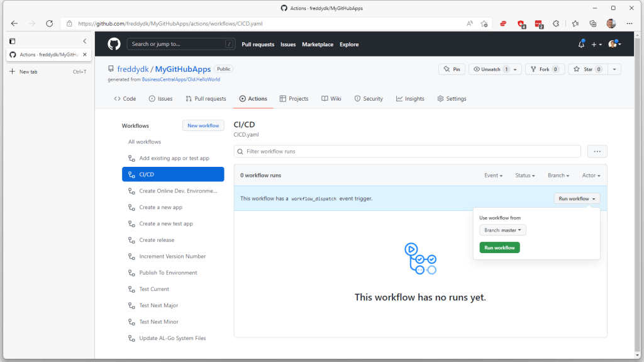Screen dimensions: 644x362
Task: Star the MyGitHubApps repository
Action: pos(587,69)
